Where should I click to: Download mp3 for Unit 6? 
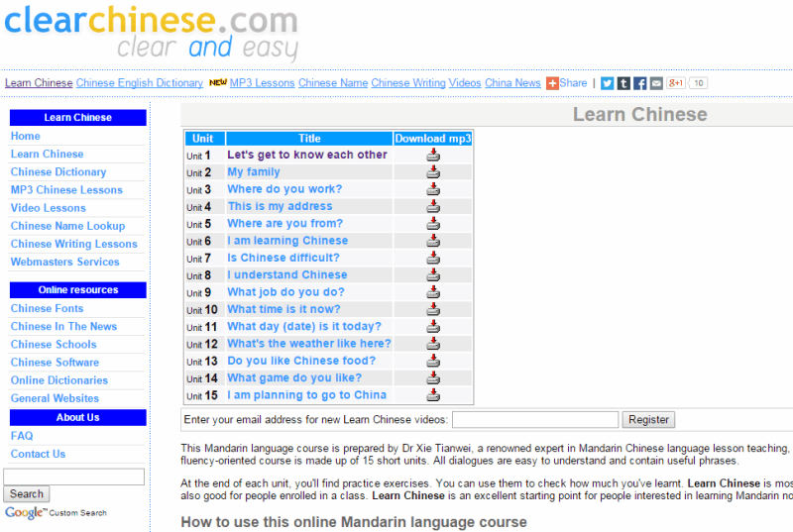[433, 241]
